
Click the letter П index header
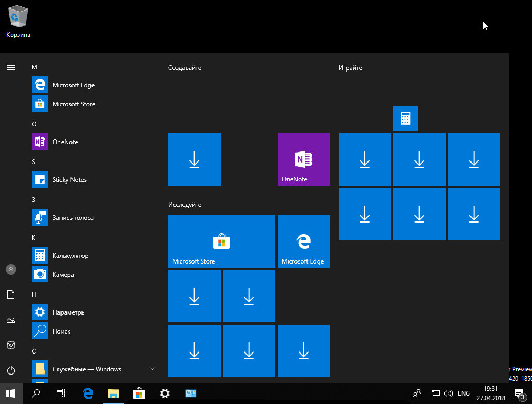click(34, 295)
